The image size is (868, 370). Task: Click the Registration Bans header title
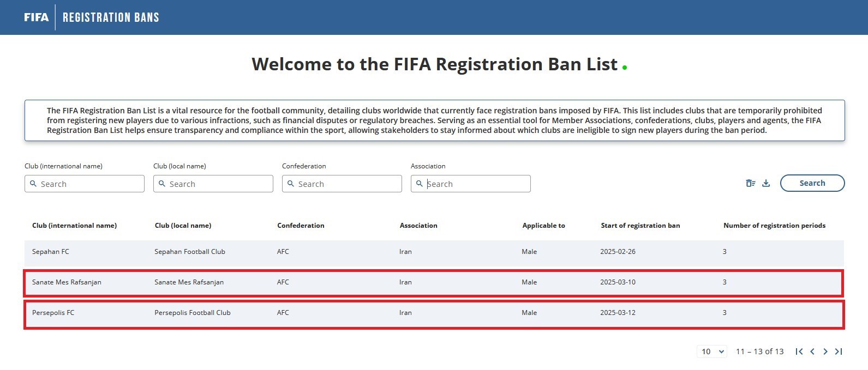(111, 17)
